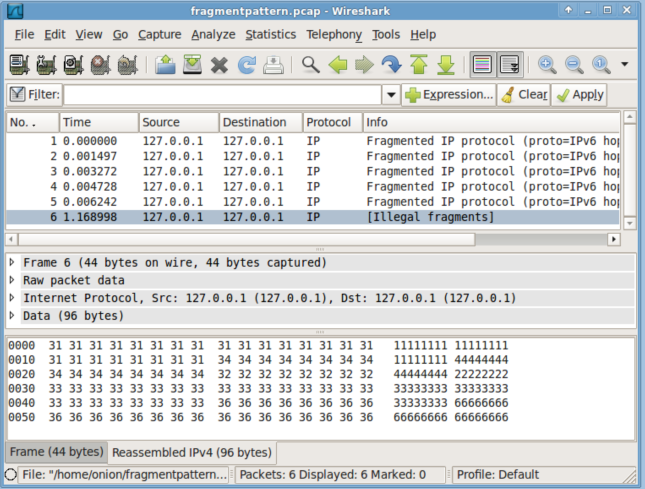Click inside the Filter text field
This screenshot has width=645, height=489.
[x=222, y=95]
